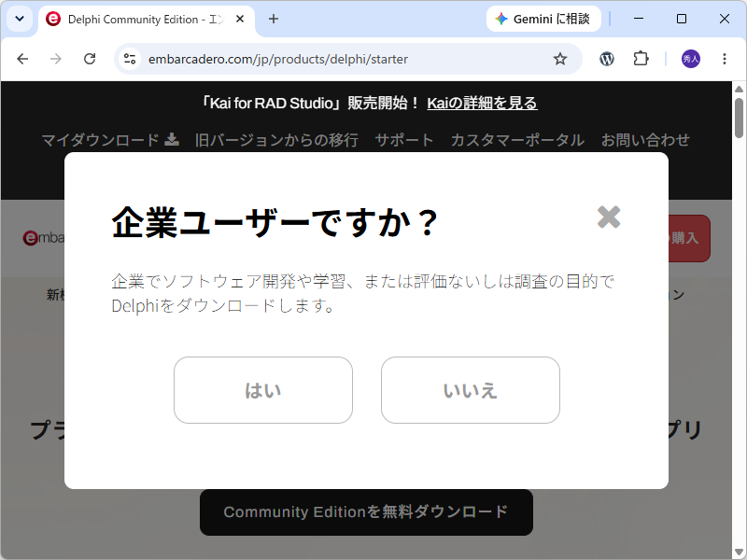Bookmark this page with the star icon
Viewport: 747px width, 560px height.
coord(560,59)
